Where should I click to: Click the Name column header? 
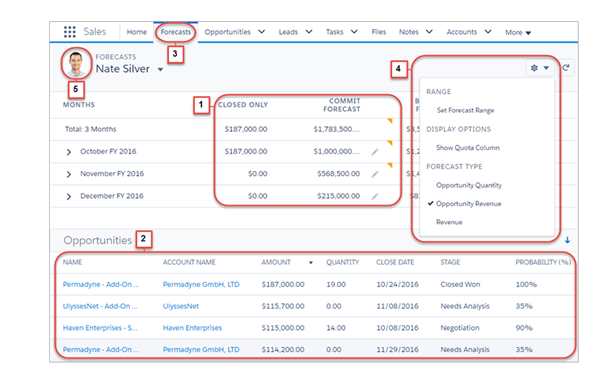(73, 262)
